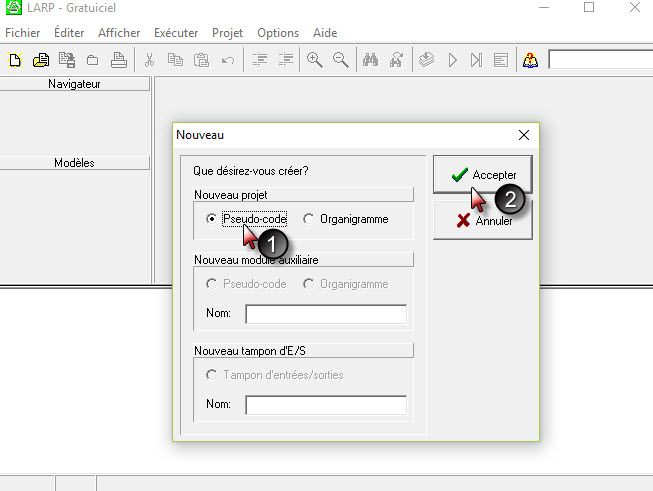This screenshot has height=491, width=653.
Task: Click the toolbar search text field
Action: 601,60
